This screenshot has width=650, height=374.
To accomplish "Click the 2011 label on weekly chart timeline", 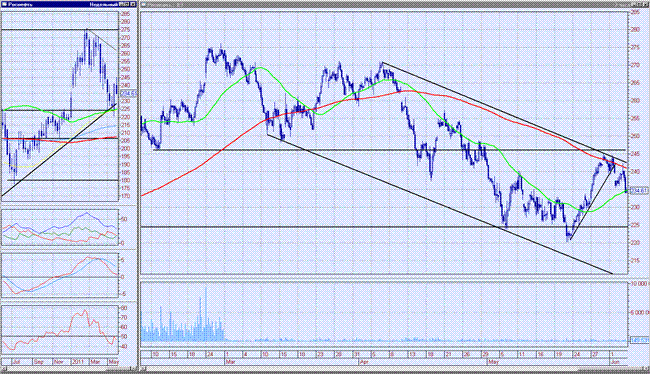I will (x=78, y=362).
